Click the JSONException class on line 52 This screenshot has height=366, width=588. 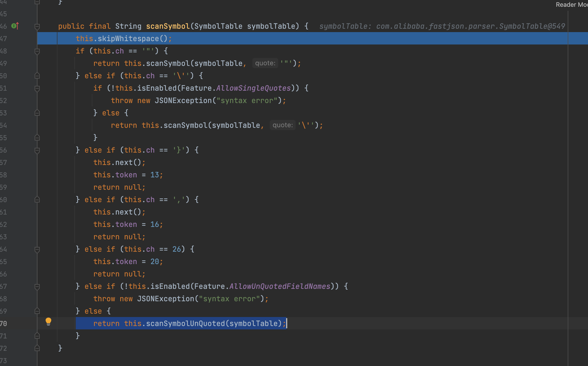pos(183,101)
